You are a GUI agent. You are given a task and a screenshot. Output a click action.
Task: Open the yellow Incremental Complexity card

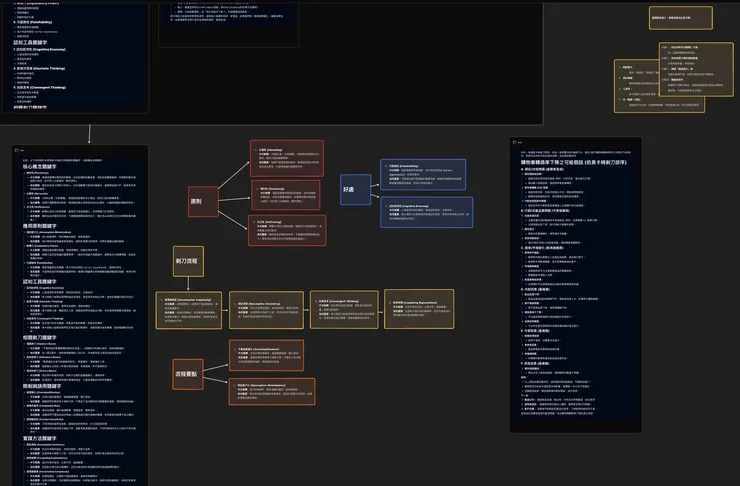point(189,310)
